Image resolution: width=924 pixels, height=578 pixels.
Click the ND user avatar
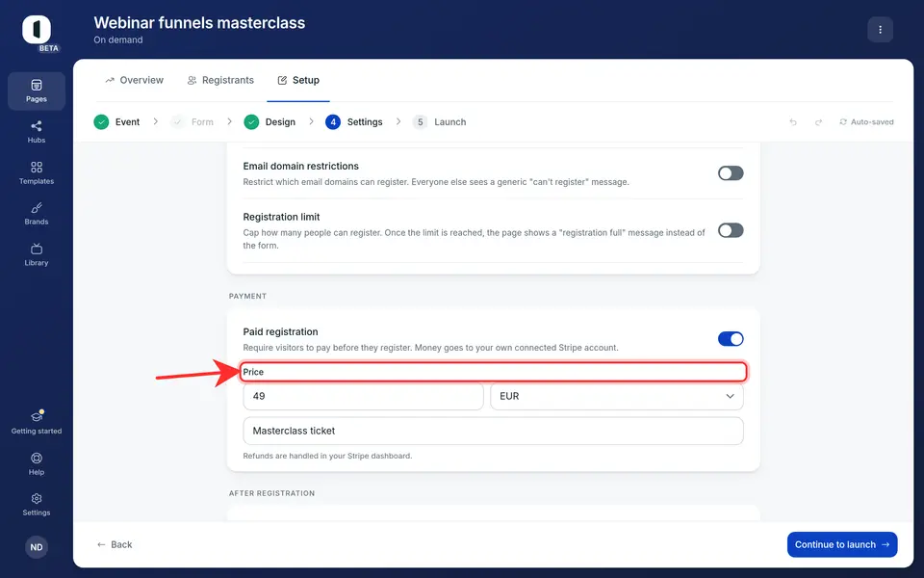pyautogui.click(x=37, y=547)
